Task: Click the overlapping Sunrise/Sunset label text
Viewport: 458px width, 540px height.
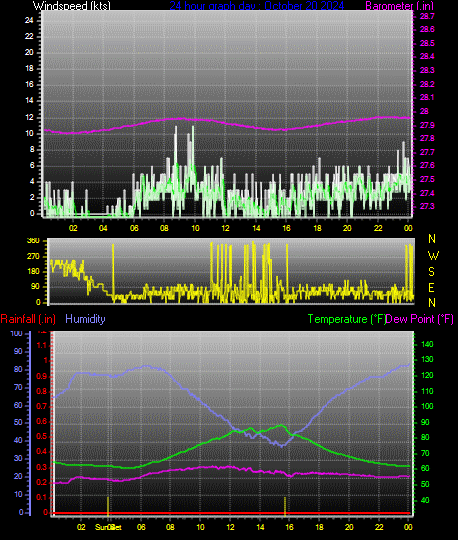Action: (x=108, y=527)
